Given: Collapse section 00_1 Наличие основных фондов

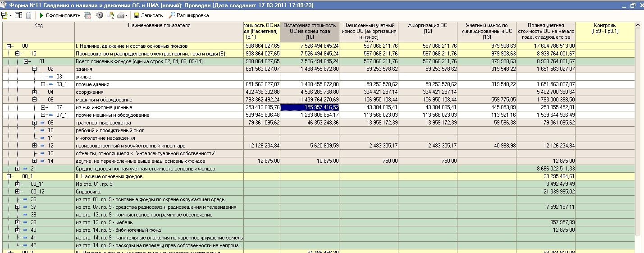Looking at the screenshot, I should pyautogui.click(x=9, y=176).
